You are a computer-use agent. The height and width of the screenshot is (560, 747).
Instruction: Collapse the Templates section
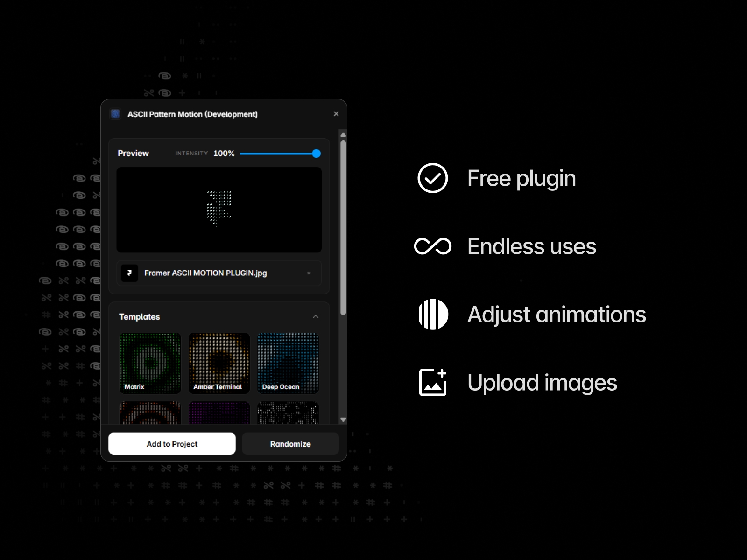coord(316,316)
